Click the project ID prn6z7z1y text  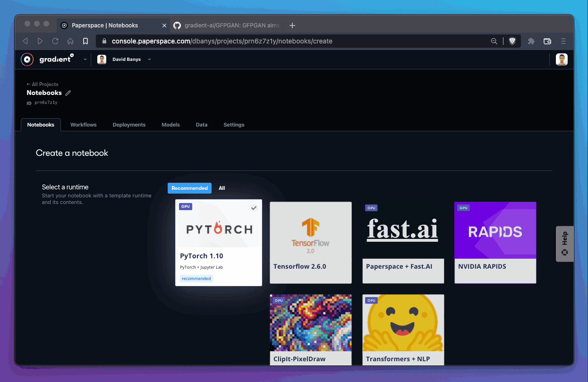46,102
